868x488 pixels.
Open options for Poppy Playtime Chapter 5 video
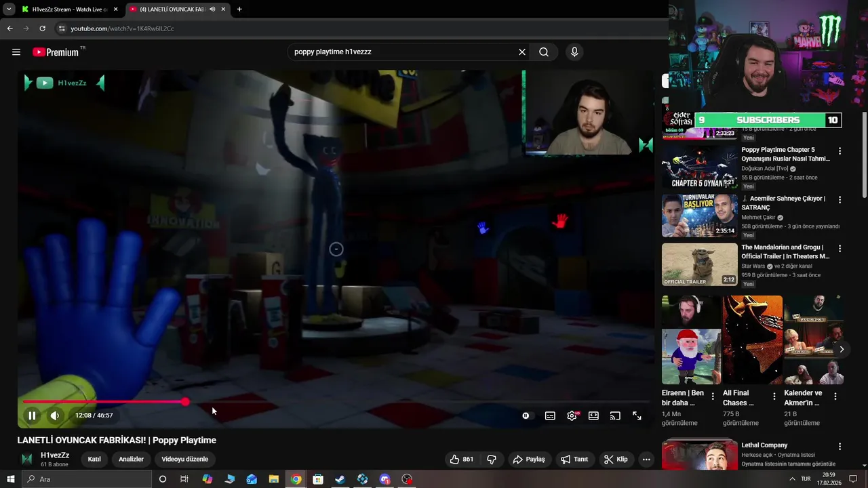click(840, 151)
